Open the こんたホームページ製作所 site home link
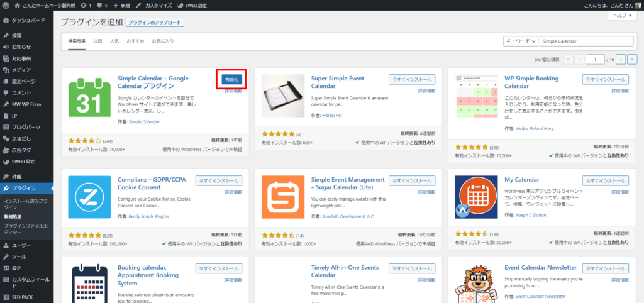This screenshot has width=644, height=303. pos(45,6)
